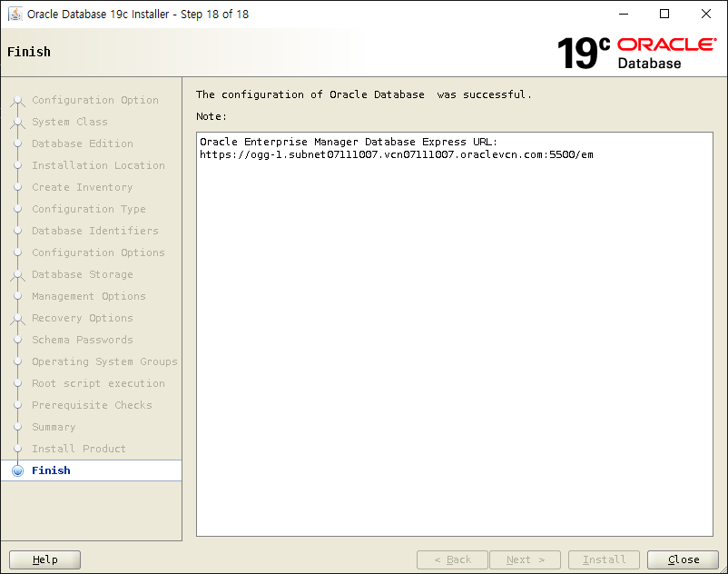Select the Finish step in sidebar
Screen dimensions: 728x574
pos(91,470)
